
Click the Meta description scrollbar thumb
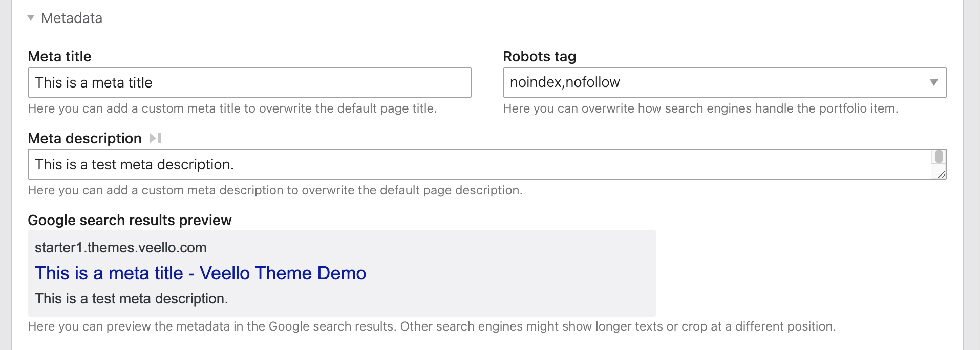939,157
